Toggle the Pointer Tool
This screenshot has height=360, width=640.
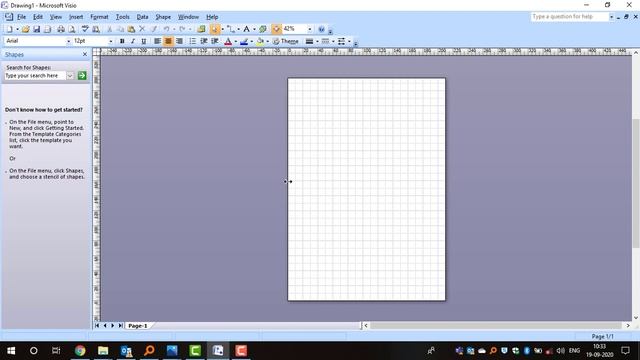click(214, 29)
